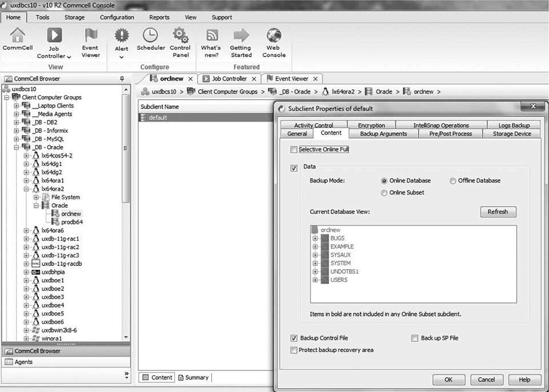This screenshot has width=549, height=392.
Task: Click the _DB - MySQL group icon
Action: (26, 139)
